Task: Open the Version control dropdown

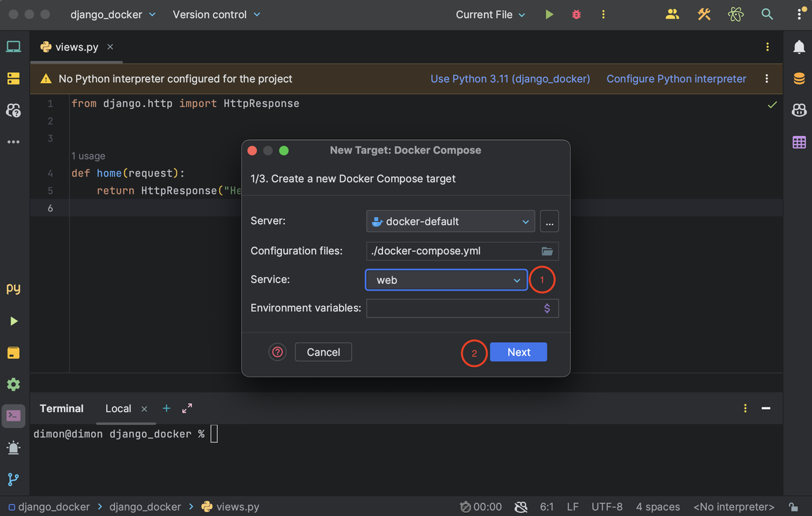Action: (216, 14)
